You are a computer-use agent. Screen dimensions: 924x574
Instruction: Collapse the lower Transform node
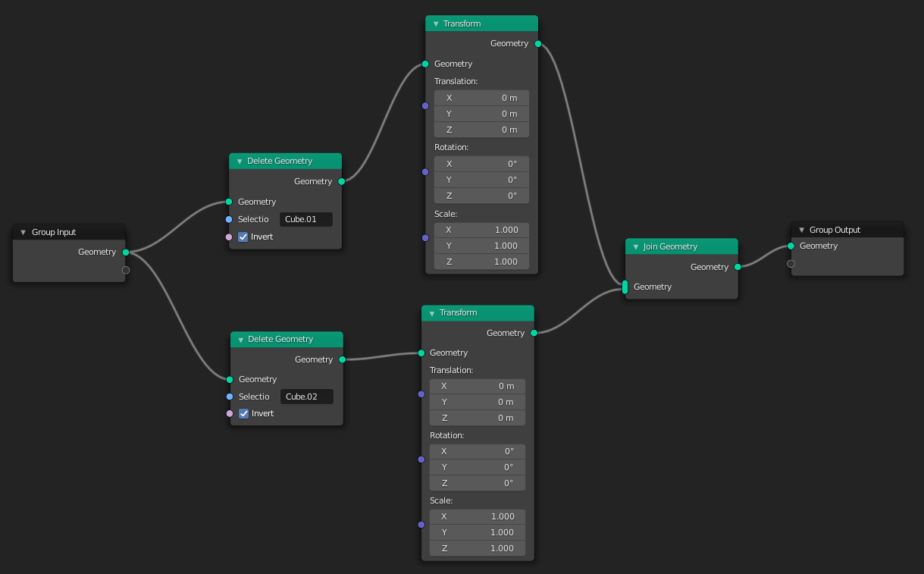click(432, 313)
